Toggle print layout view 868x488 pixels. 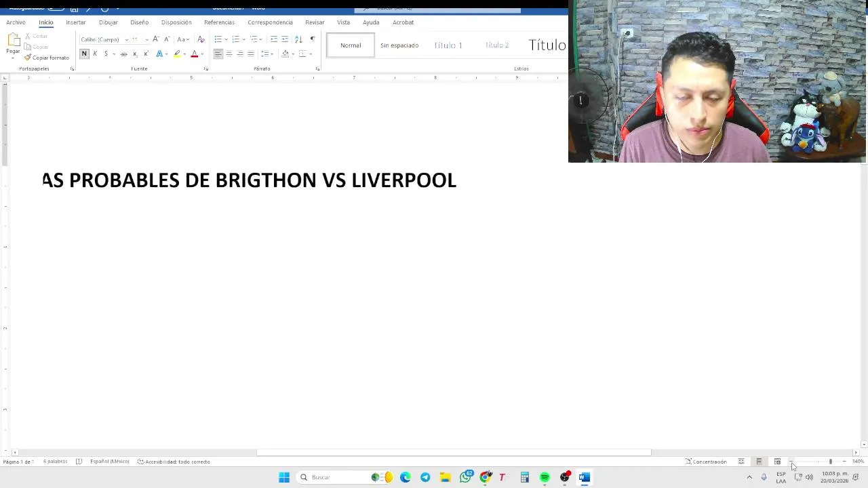759,462
